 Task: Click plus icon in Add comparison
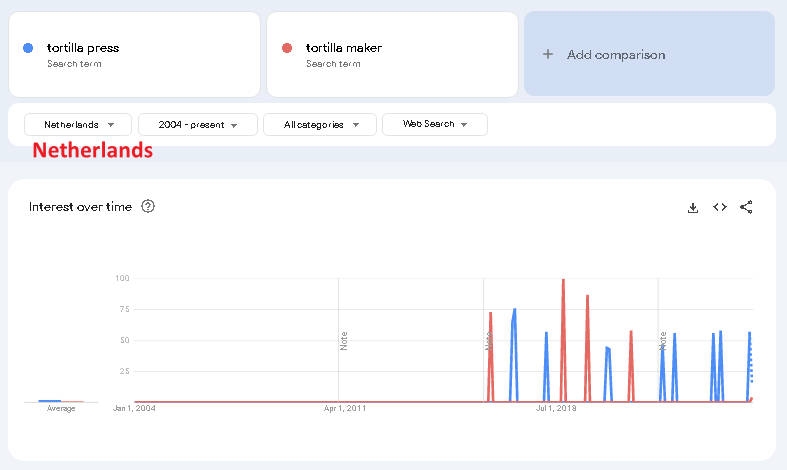pyautogui.click(x=548, y=54)
